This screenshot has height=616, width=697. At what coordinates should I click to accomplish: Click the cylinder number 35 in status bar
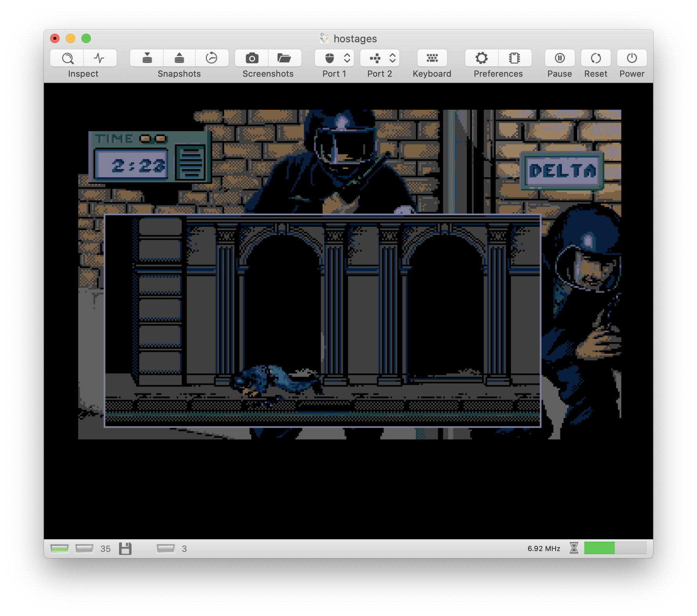point(105,549)
